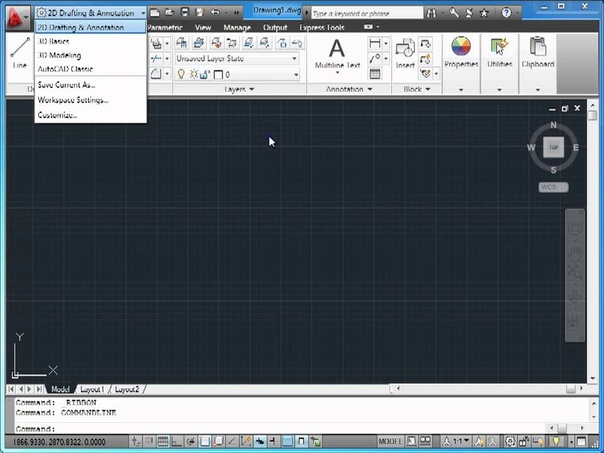Open the Linear dimension dropdown arrow
The image size is (604, 453).
386,43
